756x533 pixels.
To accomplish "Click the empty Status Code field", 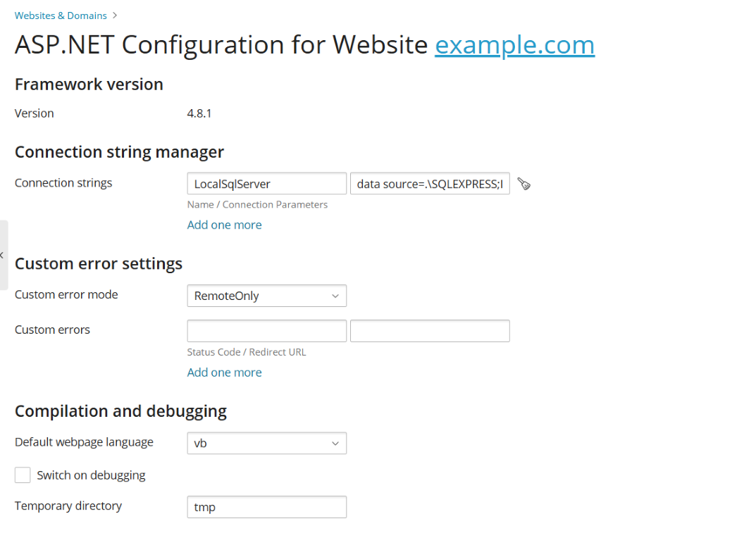I will click(x=266, y=331).
